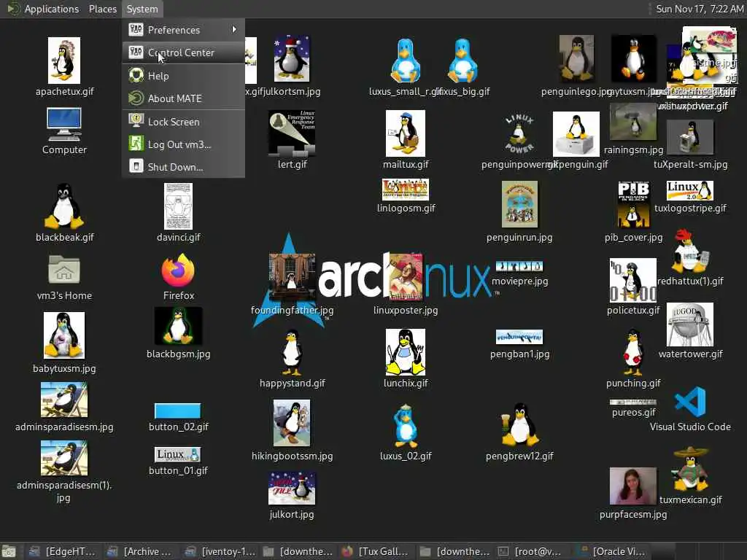Viewport: 747px width, 560px height.
Task: Close the open System menu
Action: (142, 9)
